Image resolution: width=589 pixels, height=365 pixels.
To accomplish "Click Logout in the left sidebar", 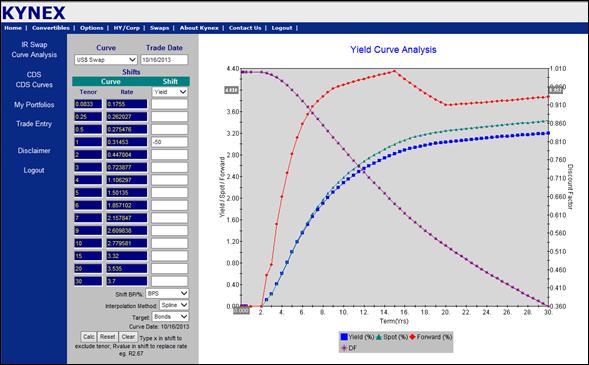I will pyautogui.click(x=34, y=170).
